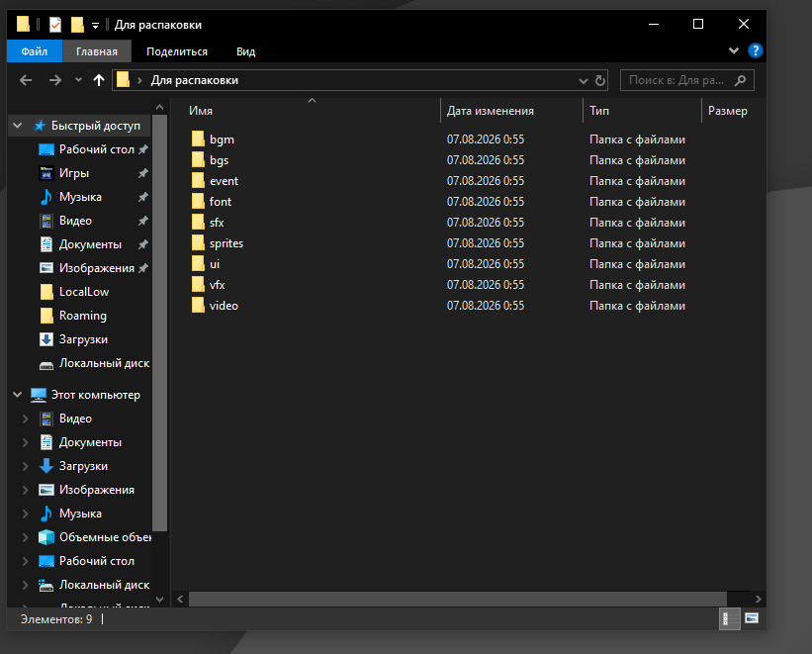
Task: Open Roaming in Quick access
Action: 83,316
